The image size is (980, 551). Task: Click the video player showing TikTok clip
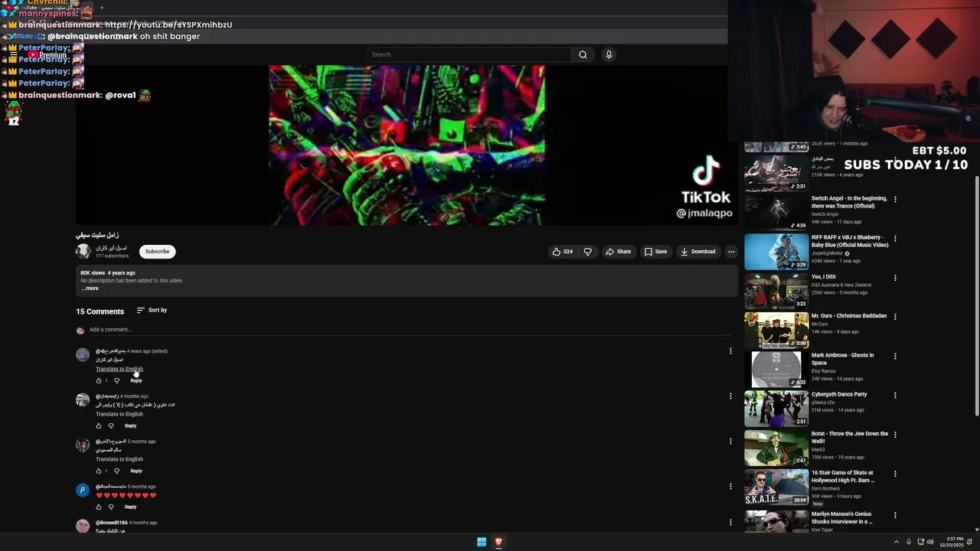[407, 145]
